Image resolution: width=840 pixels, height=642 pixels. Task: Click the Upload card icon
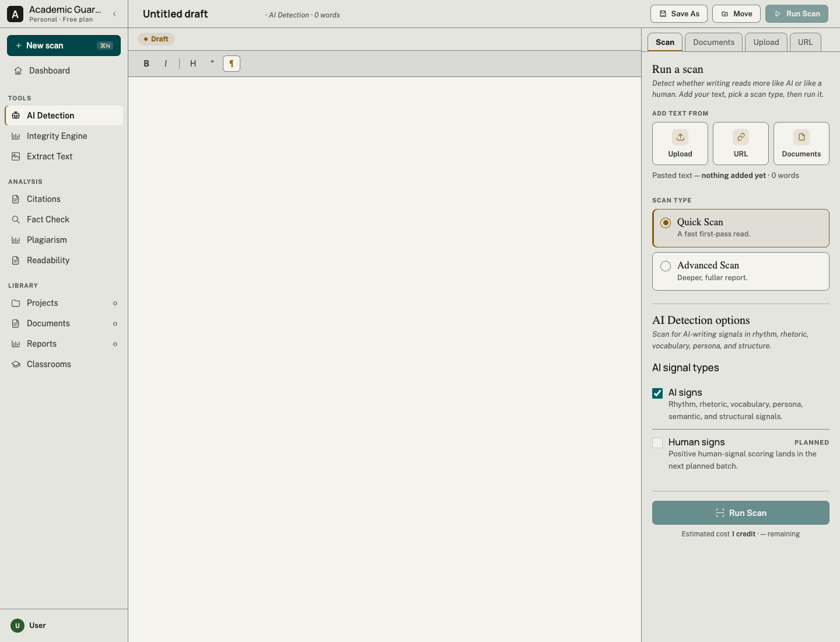tap(680, 137)
